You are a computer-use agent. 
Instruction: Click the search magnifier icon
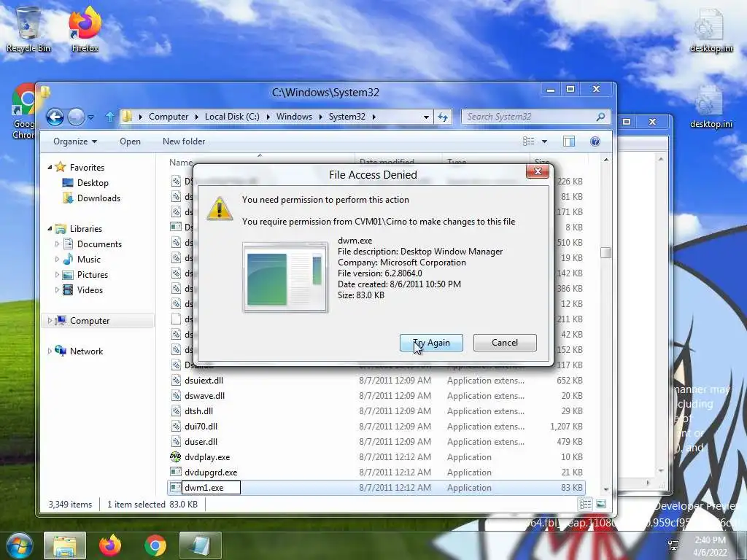coord(601,117)
